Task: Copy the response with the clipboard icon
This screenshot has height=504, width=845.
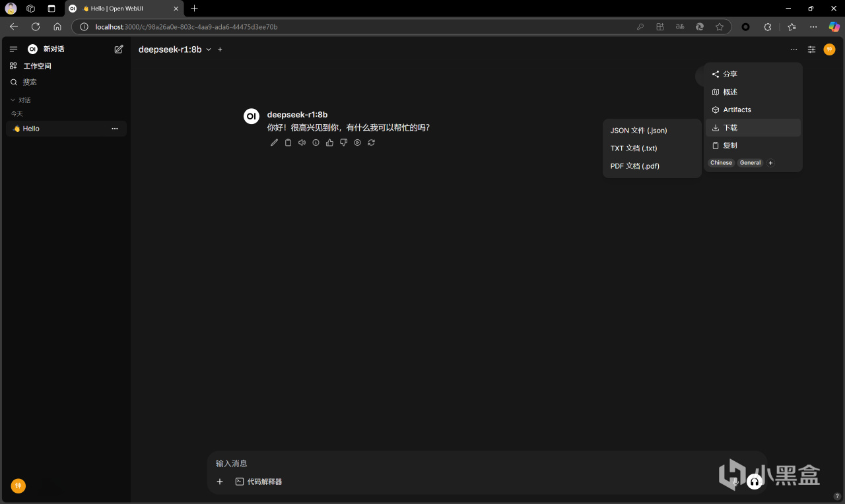Action: point(288,142)
